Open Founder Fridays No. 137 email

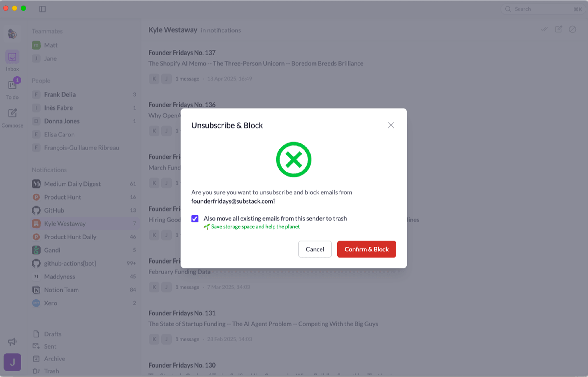182,53
